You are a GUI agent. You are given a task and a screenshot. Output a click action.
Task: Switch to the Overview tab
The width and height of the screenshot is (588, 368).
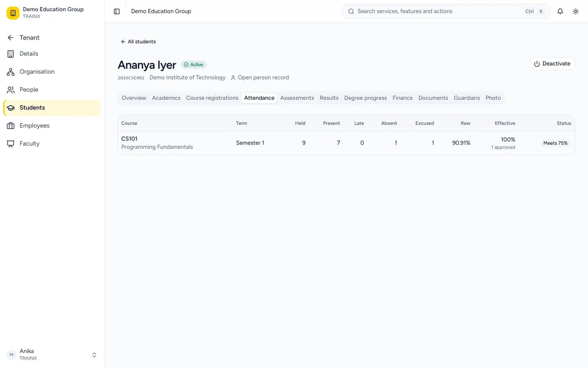tap(134, 98)
